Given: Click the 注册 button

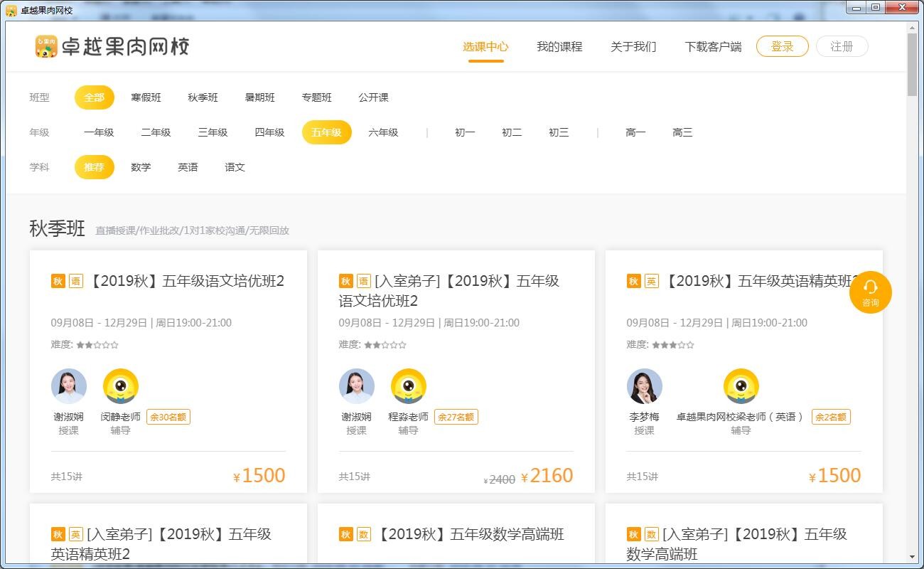Looking at the screenshot, I should coord(842,46).
